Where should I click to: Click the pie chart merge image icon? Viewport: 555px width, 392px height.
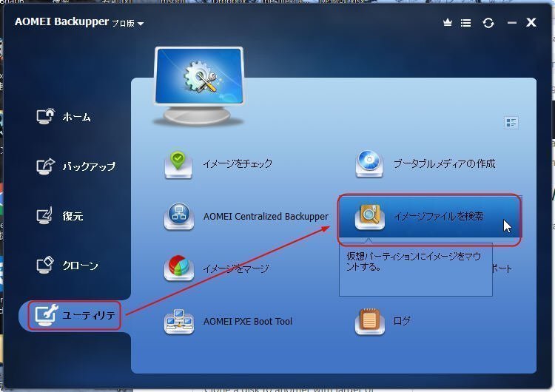179,268
